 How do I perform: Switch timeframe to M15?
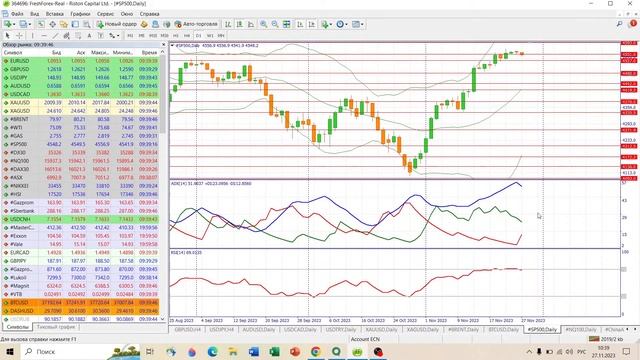point(153,36)
